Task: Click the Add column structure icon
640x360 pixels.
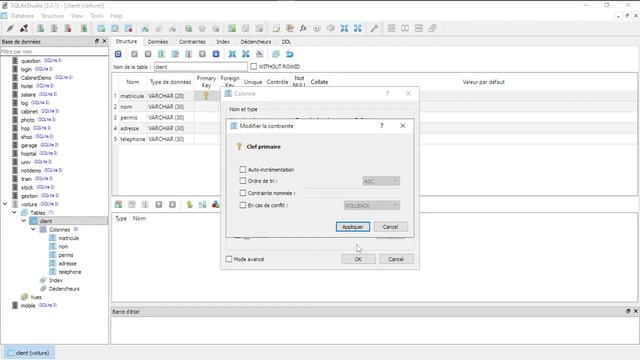Action: 162,54
